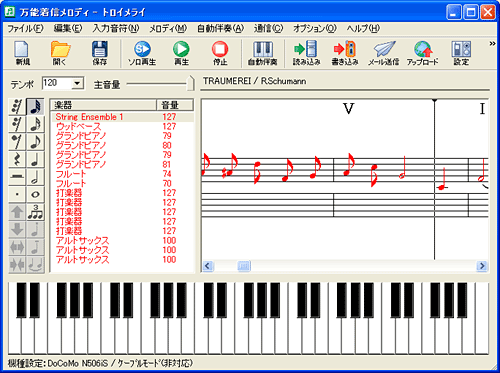Stop playback with the red 停止 icon
Viewport: 500px width, 373px height.
(220, 53)
